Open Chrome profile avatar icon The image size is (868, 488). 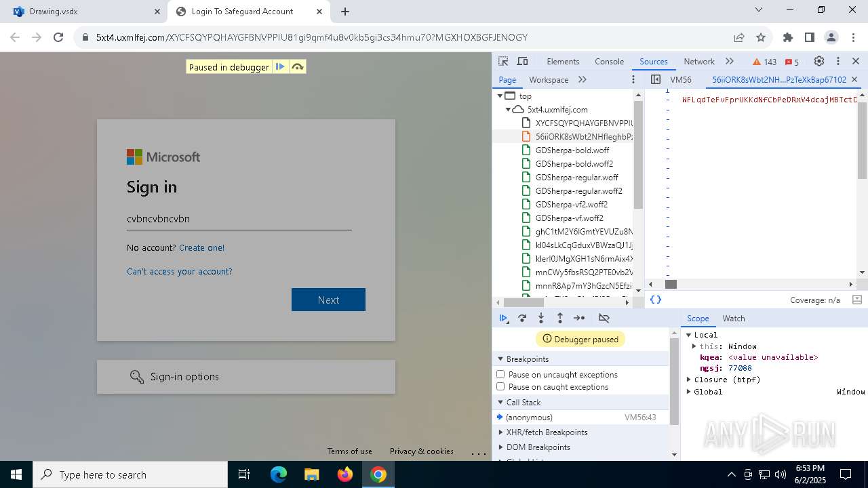point(831,38)
